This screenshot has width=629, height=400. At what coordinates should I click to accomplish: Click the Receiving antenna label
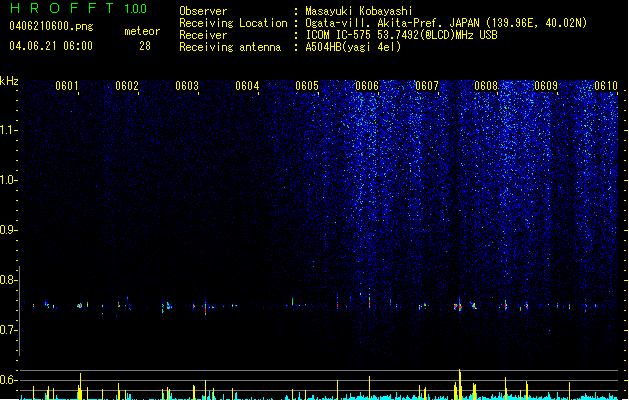tap(230, 47)
